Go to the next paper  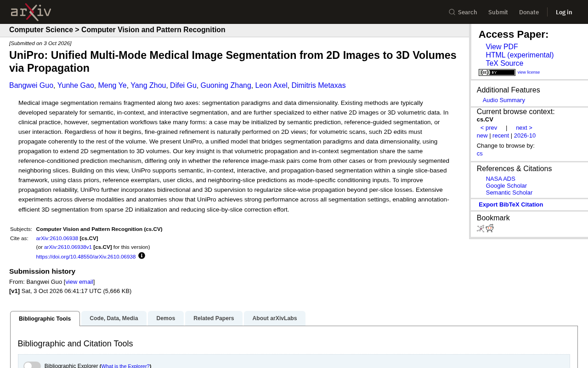tap(524, 128)
